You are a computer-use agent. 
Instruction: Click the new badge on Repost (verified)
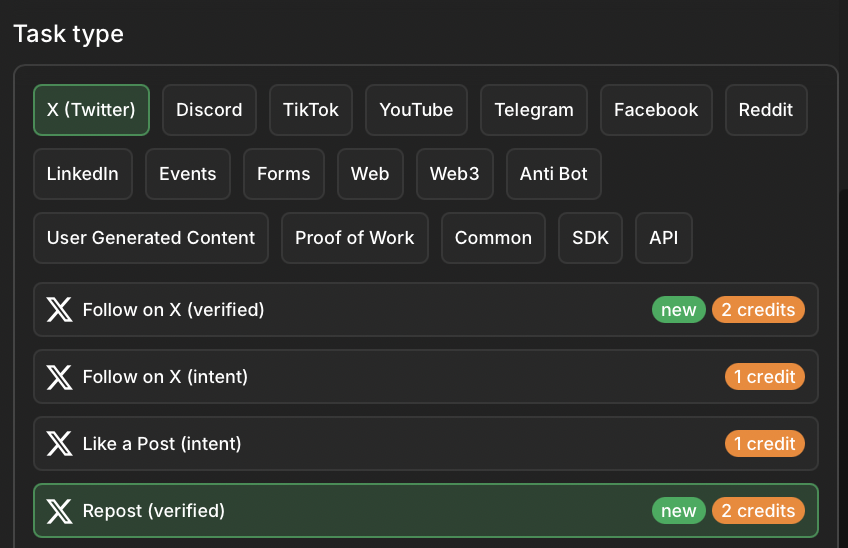point(679,511)
